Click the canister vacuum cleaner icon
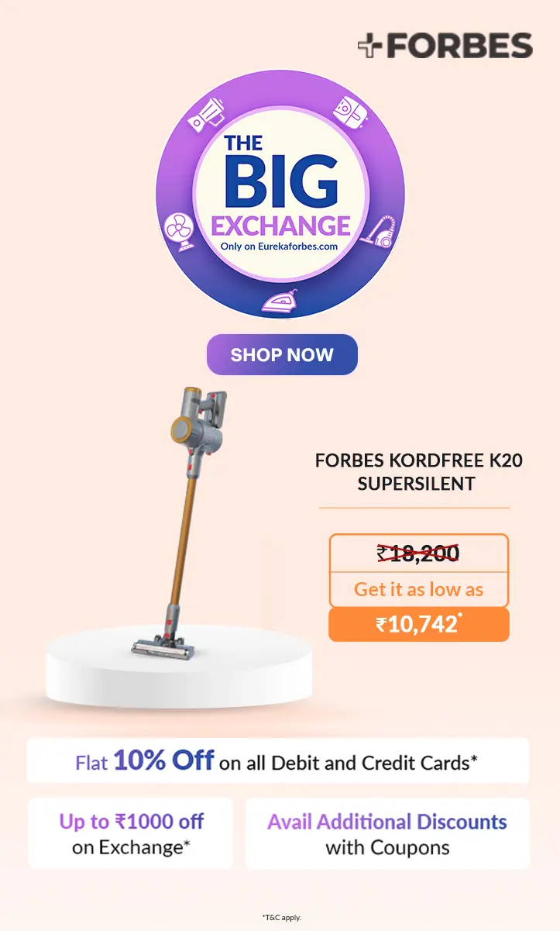Image resolution: width=560 pixels, height=931 pixels. pyautogui.click(x=379, y=231)
